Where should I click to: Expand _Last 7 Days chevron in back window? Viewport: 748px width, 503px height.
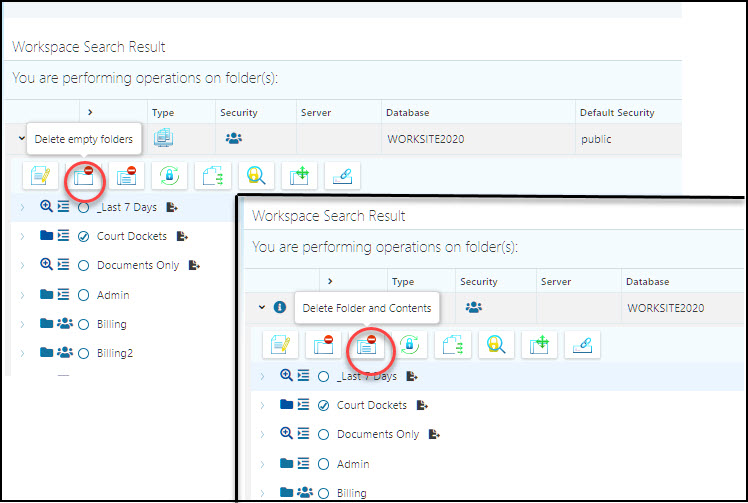click(22, 208)
